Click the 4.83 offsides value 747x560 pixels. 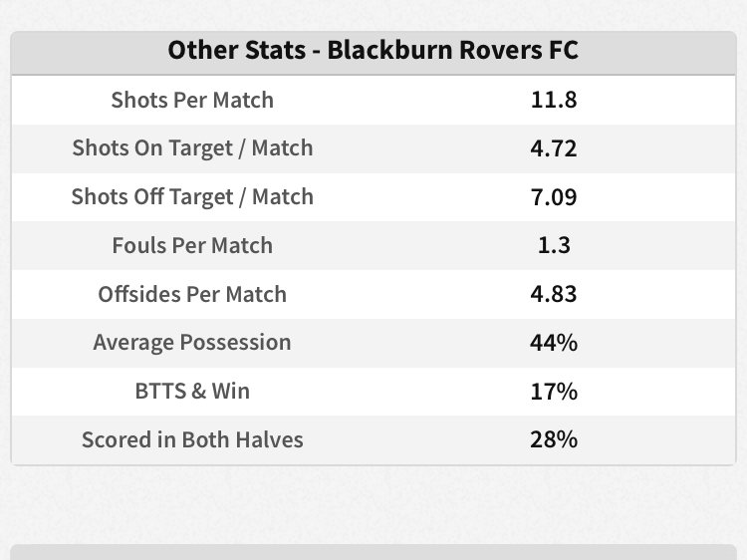pyautogui.click(x=554, y=294)
